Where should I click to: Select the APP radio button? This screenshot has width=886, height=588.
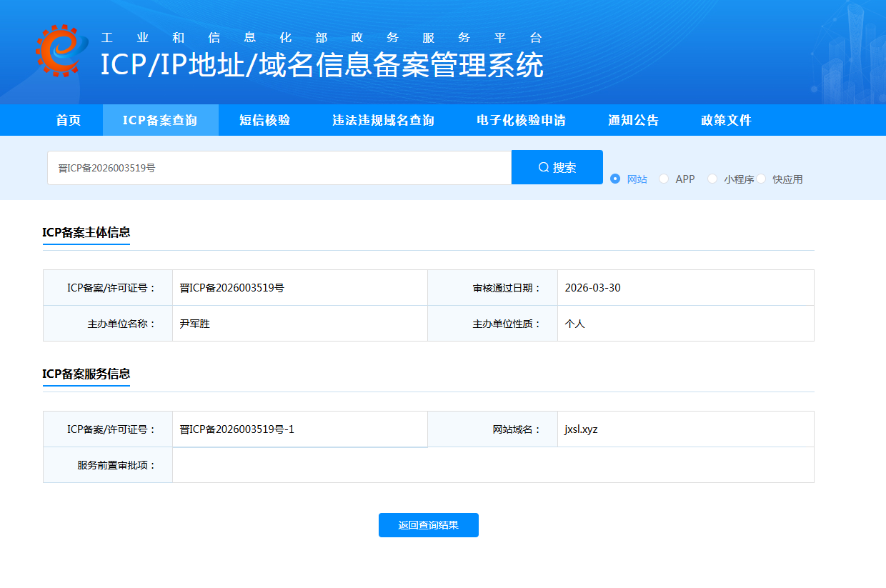click(x=664, y=179)
